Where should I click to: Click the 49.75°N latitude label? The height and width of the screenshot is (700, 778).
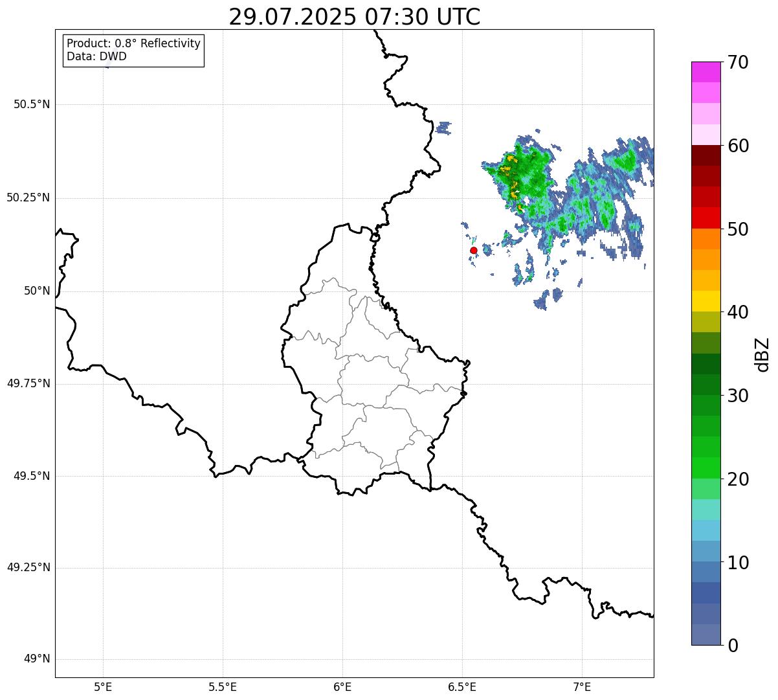click(28, 383)
